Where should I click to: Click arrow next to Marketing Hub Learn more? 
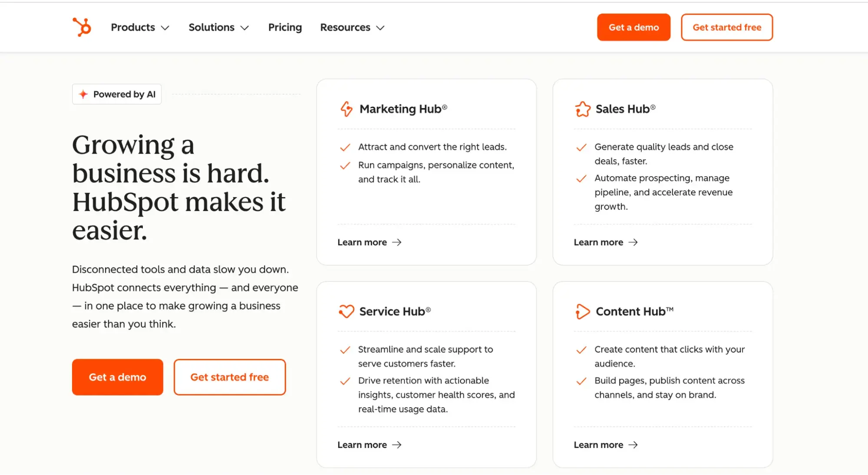click(x=396, y=242)
